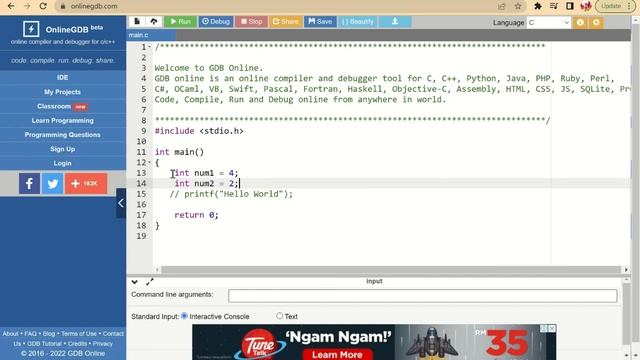Open Learn Programming in sidebar

[x=62, y=120]
